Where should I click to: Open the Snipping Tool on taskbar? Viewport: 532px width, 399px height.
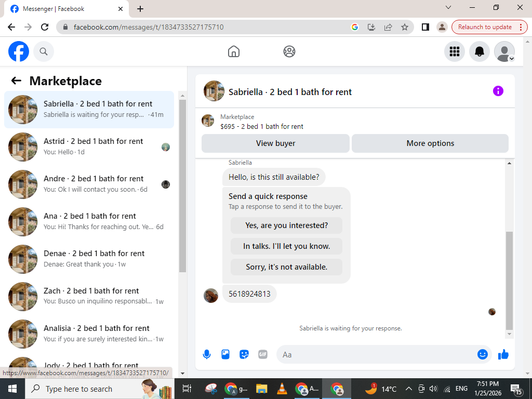tap(211, 389)
